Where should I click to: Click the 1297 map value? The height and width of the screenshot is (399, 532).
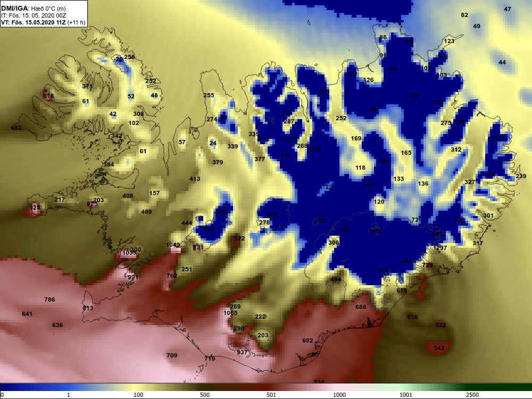pyautogui.click(x=440, y=248)
